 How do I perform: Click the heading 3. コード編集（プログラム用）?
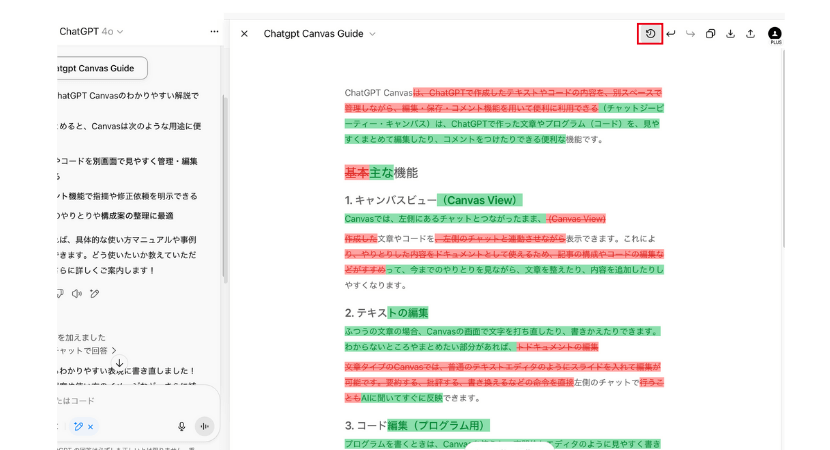[417, 426]
